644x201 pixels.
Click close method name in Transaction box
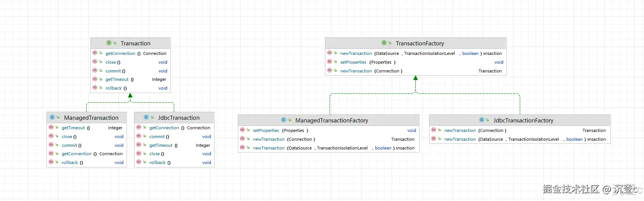(x=111, y=62)
